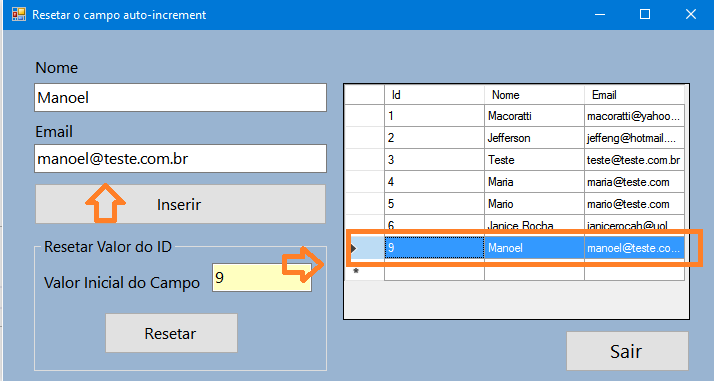Select the teste@teste.com.br email cell
Viewport: 714px width, 382px height.
634,160
